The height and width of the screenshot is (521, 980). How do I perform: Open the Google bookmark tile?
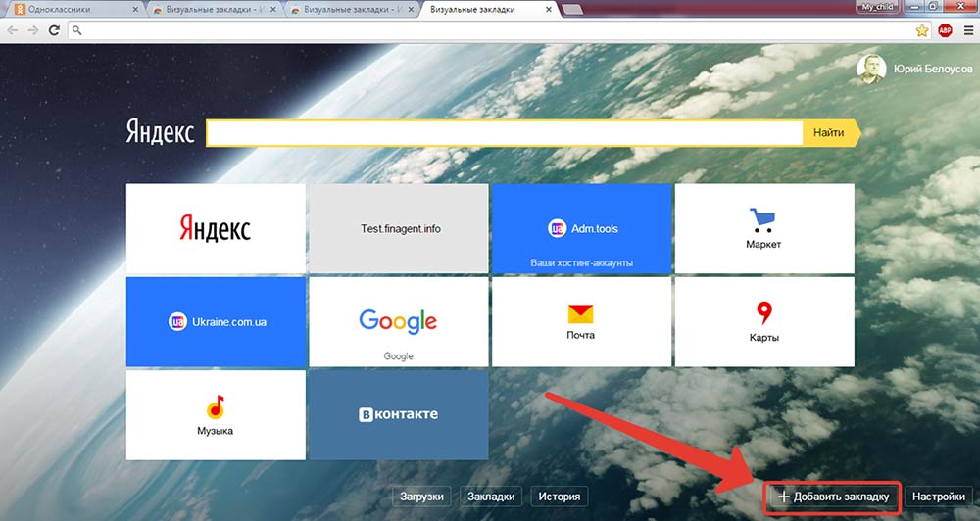tap(399, 322)
